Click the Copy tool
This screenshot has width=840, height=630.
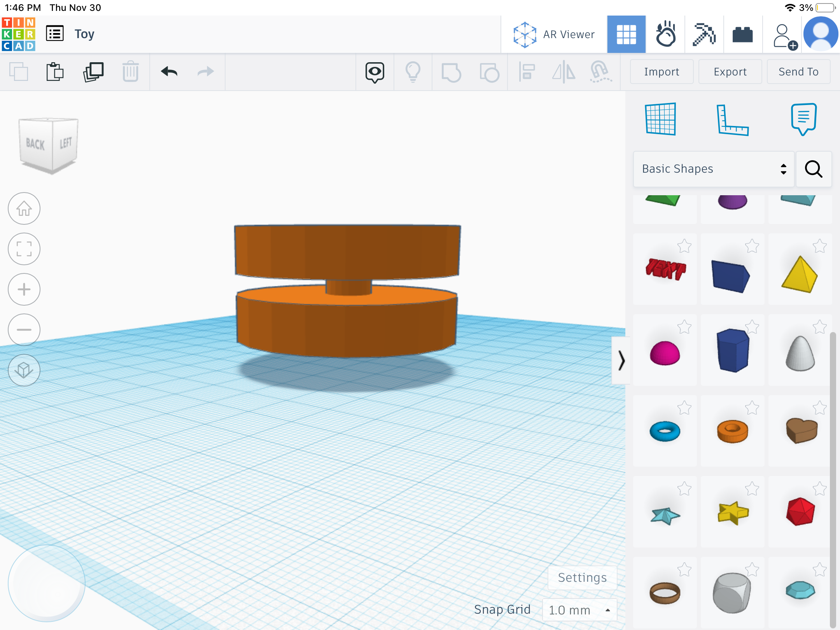[19, 72]
